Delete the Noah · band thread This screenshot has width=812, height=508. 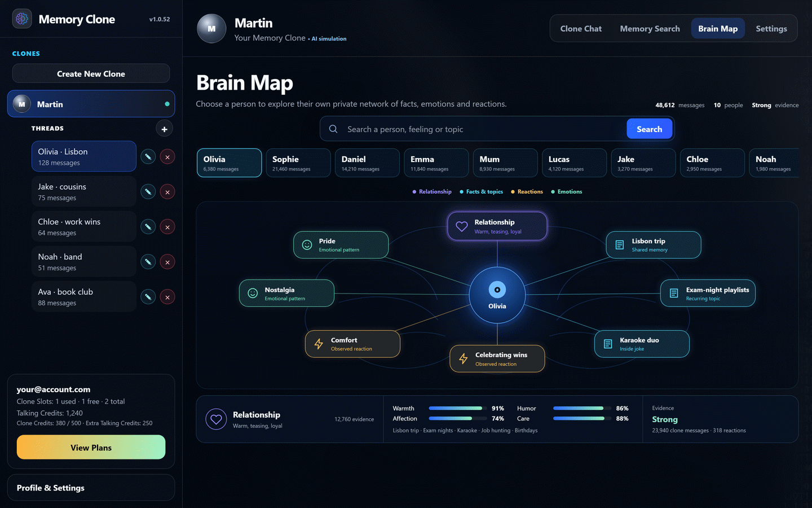pos(167,261)
